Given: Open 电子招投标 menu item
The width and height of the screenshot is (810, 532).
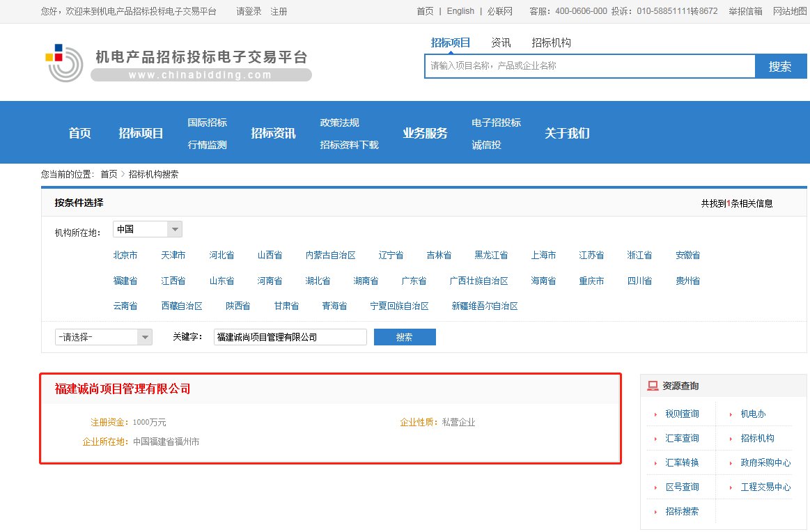Looking at the screenshot, I should pyautogui.click(x=496, y=123).
